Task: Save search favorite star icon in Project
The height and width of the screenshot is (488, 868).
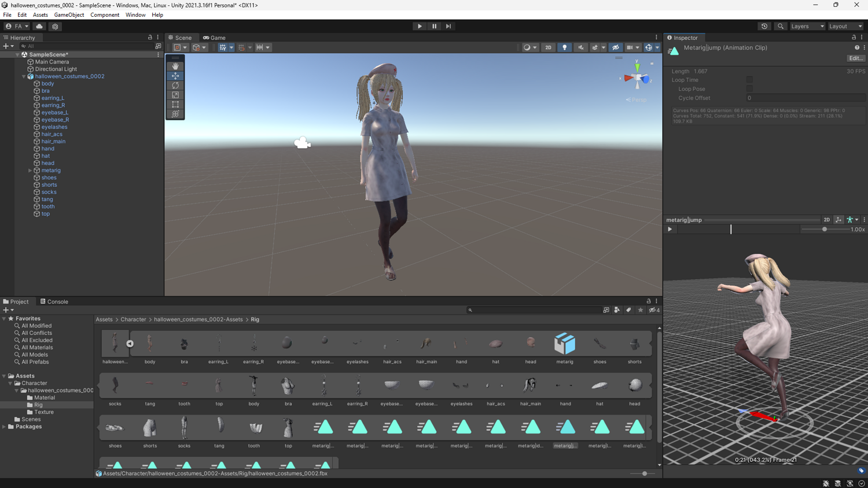Action: pos(640,310)
